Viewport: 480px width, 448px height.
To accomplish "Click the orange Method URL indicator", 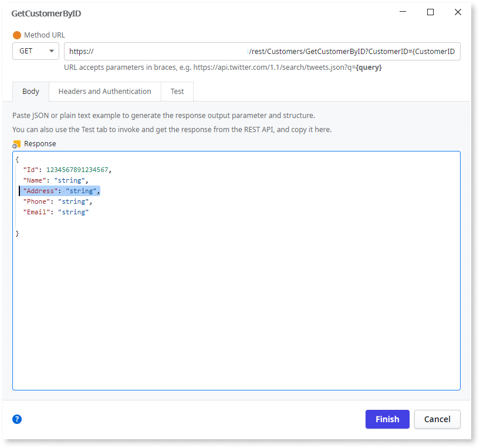I will (x=18, y=35).
